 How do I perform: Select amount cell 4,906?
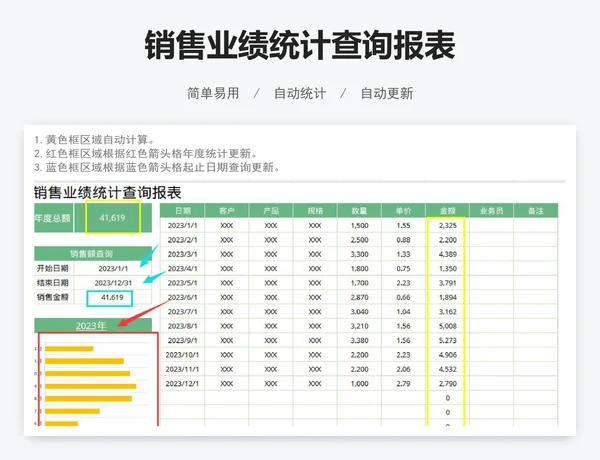click(447, 355)
